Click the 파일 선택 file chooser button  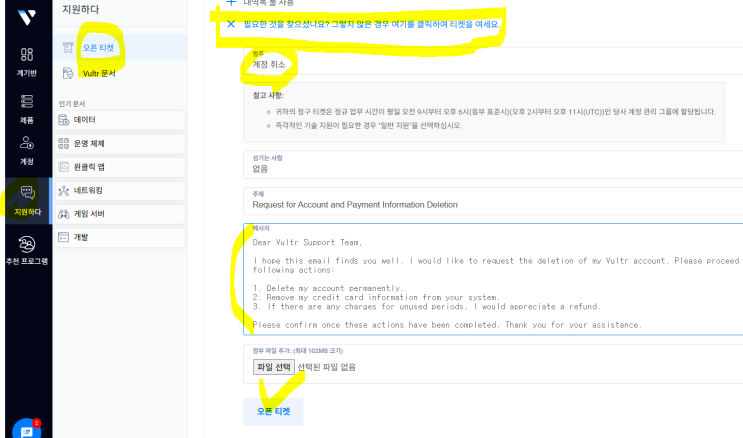[x=273, y=367]
